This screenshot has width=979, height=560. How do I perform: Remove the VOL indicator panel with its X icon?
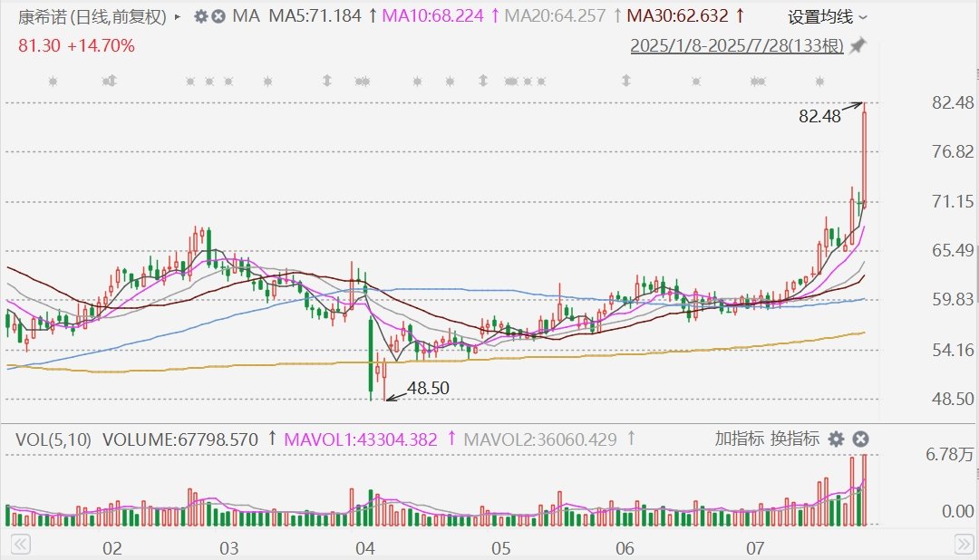coord(860,439)
